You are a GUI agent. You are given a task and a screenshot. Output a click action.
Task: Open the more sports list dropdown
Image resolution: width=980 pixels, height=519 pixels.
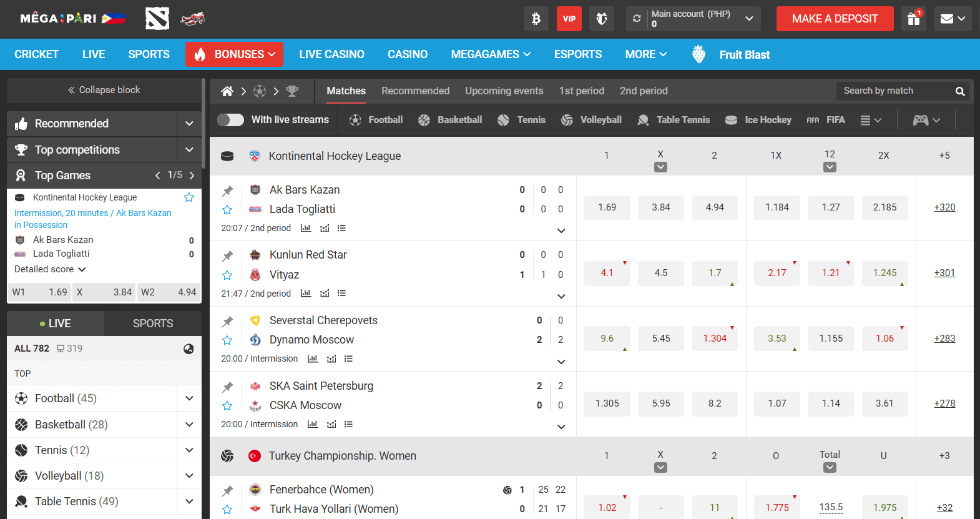(x=871, y=120)
